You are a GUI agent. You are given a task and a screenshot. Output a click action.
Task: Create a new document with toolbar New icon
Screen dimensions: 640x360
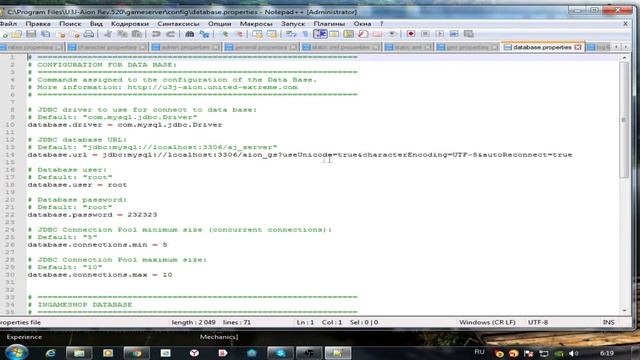[4, 34]
